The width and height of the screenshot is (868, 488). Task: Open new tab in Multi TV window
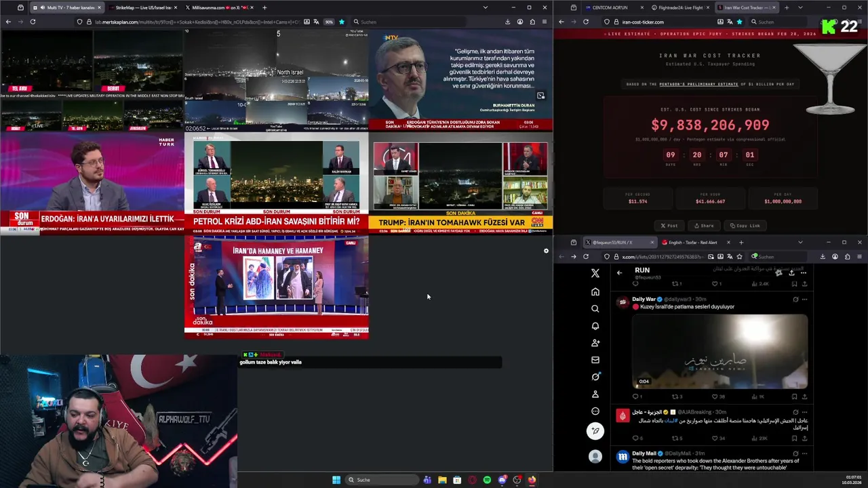[x=264, y=7]
